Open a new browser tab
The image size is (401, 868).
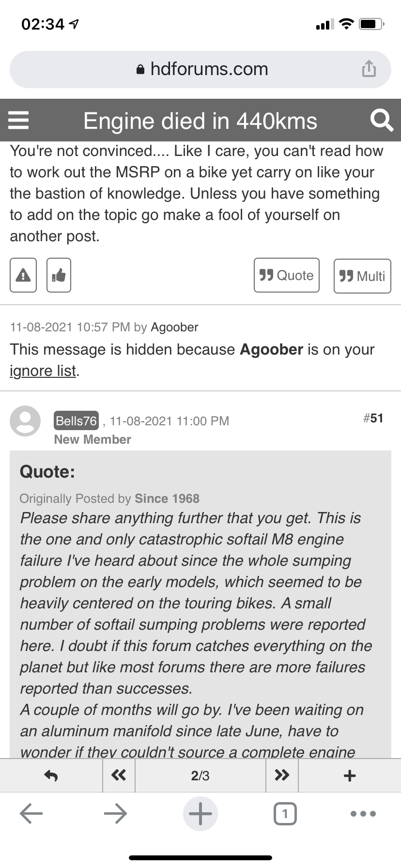click(200, 814)
